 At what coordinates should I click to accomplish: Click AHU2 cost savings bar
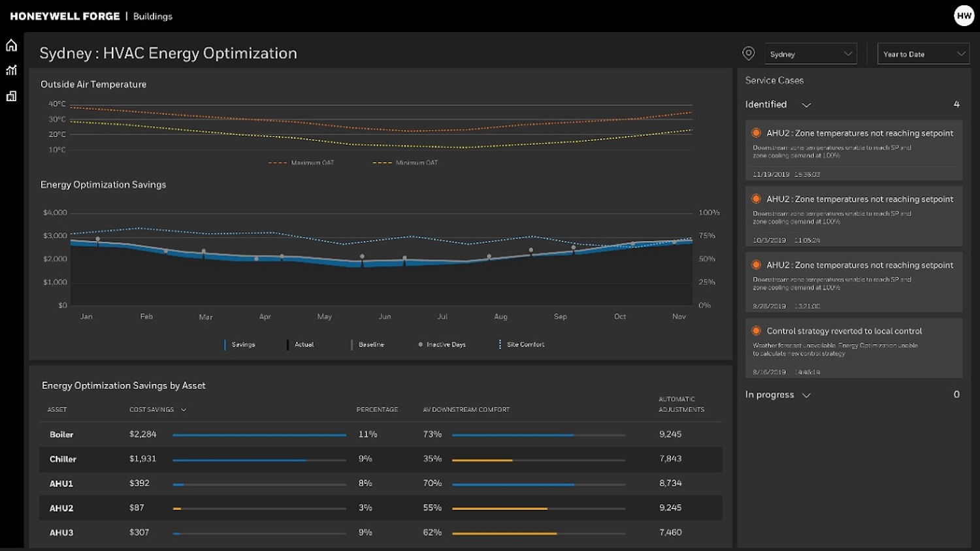click(259, 509)
